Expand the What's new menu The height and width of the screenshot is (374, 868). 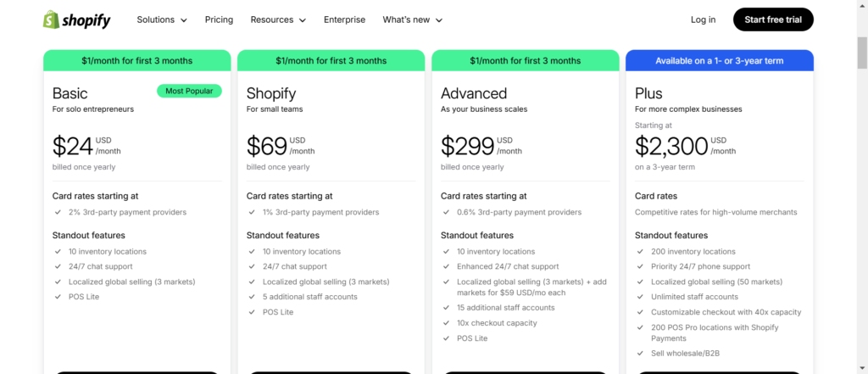(x=413, y=20)
